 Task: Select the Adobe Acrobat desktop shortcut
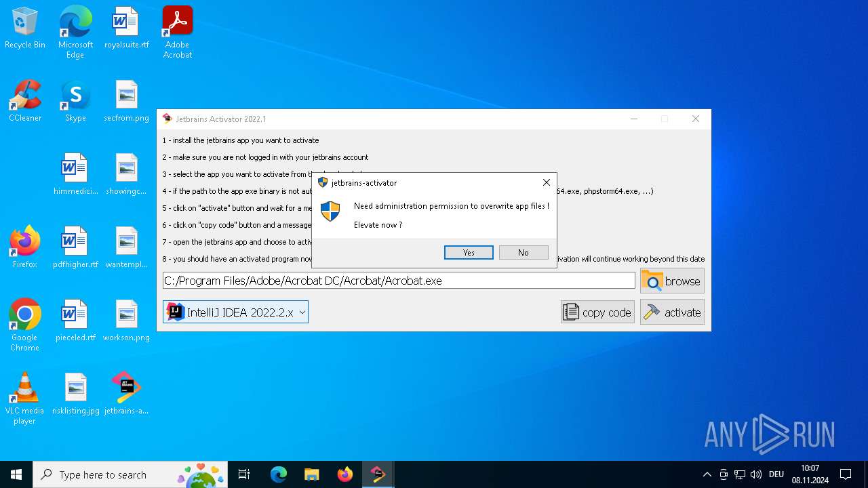click(178, 33)
